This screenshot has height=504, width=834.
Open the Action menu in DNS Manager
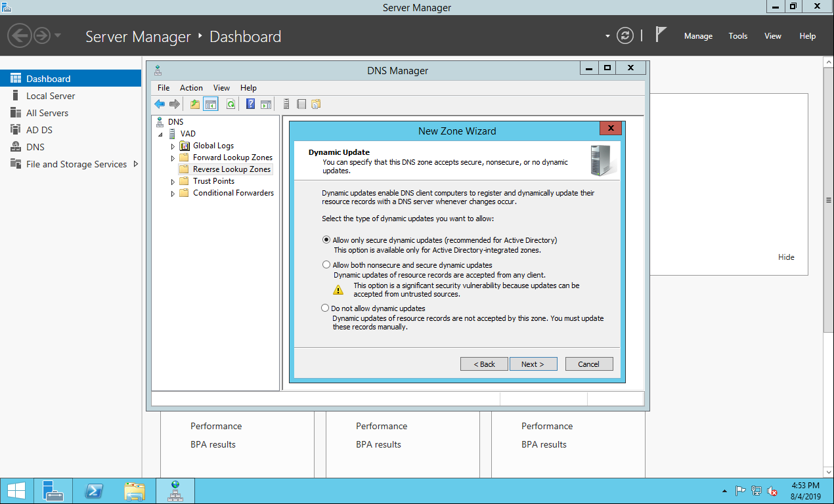coord(191,88)
